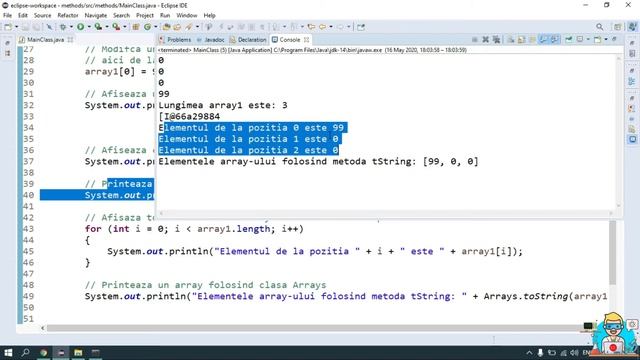Open the Window menu
Image resolution: width=640 pixels, height=360 pixels.
click(x=187, y=16)
